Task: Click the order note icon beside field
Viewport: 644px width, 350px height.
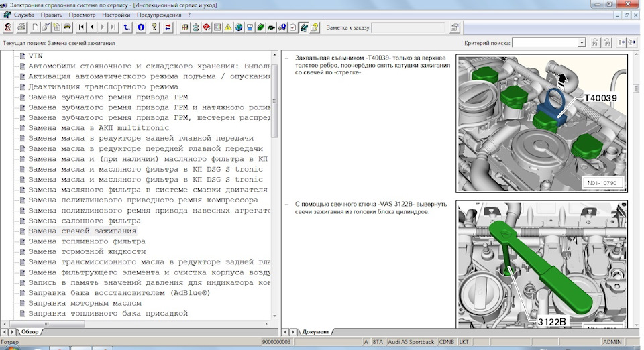Action: [x=454, y=27]
